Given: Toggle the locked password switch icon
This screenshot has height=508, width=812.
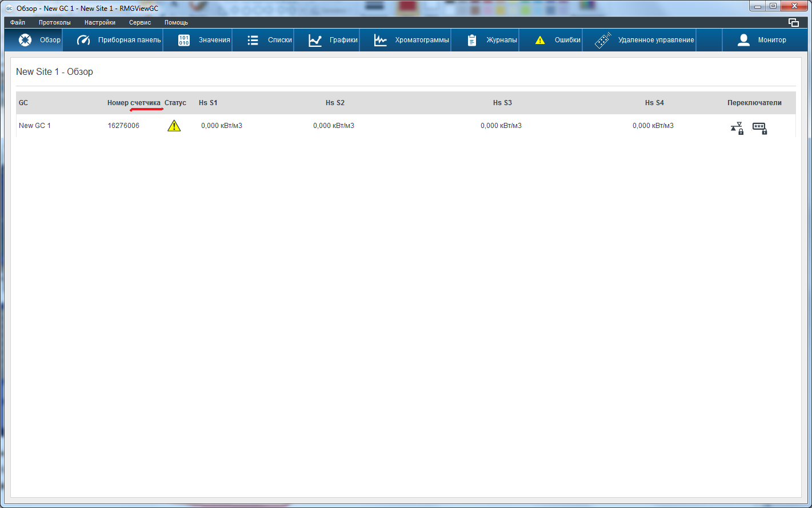Looking at the screenshot, I should [x=759, y=128].
